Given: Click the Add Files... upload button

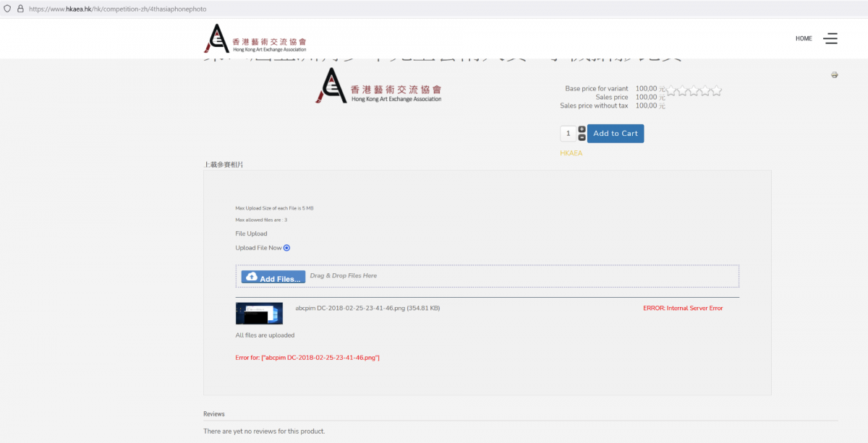Looking at the screenshot, I should 273,277.
